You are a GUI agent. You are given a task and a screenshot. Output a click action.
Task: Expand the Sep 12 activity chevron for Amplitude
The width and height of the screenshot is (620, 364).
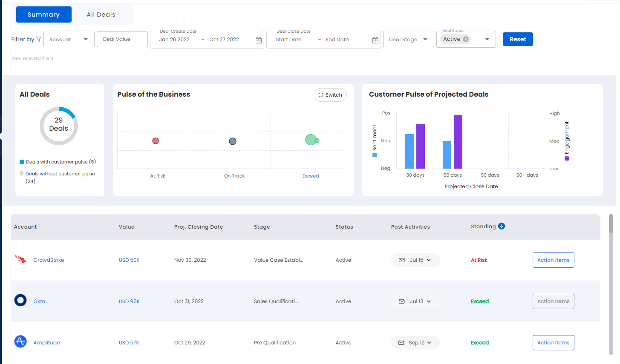(429, 343)
